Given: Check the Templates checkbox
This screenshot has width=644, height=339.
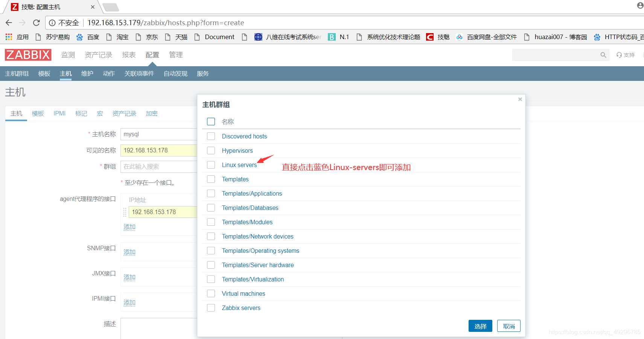Looking at the screenshot, I should tap(211, 179).
